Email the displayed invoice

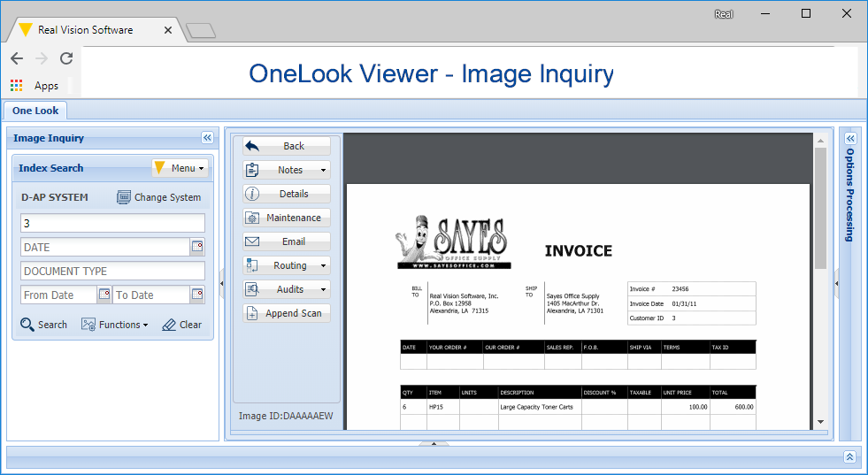(286, 241)
